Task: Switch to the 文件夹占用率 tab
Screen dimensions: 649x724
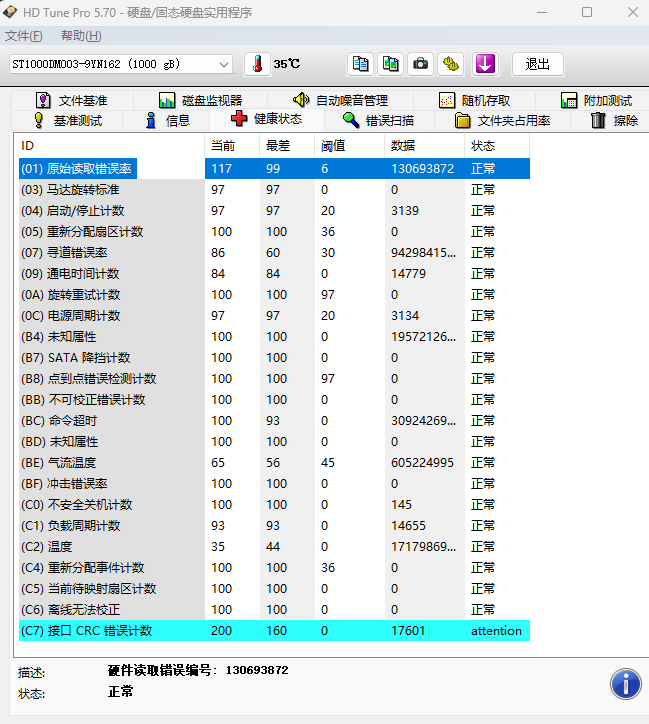Action: 502,121
